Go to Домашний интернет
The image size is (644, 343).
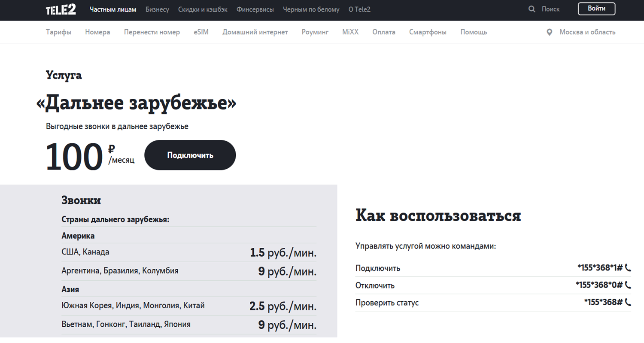point(255,32)
